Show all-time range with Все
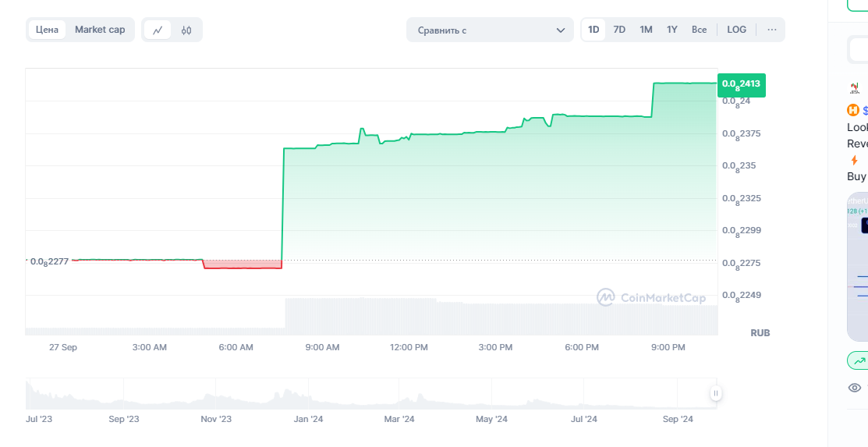Viewport: 868px width, 447px height. click(699, 30)
